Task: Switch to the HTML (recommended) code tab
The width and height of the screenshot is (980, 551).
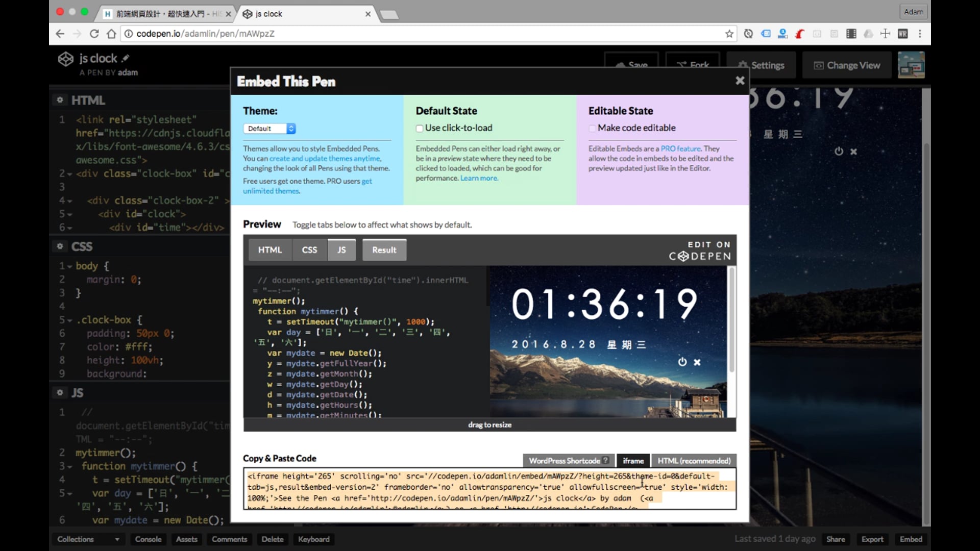Action: click(x=694, y=461)
